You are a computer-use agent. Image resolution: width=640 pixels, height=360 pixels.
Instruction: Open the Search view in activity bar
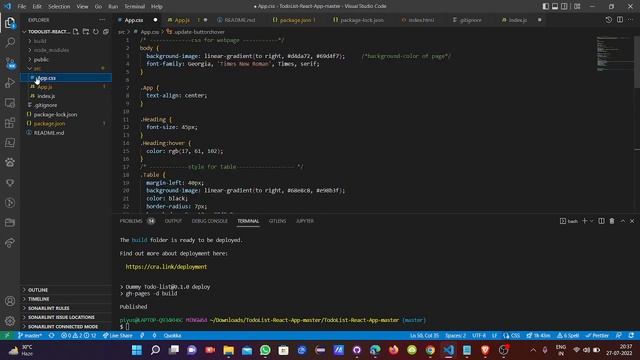pos(10,42)
